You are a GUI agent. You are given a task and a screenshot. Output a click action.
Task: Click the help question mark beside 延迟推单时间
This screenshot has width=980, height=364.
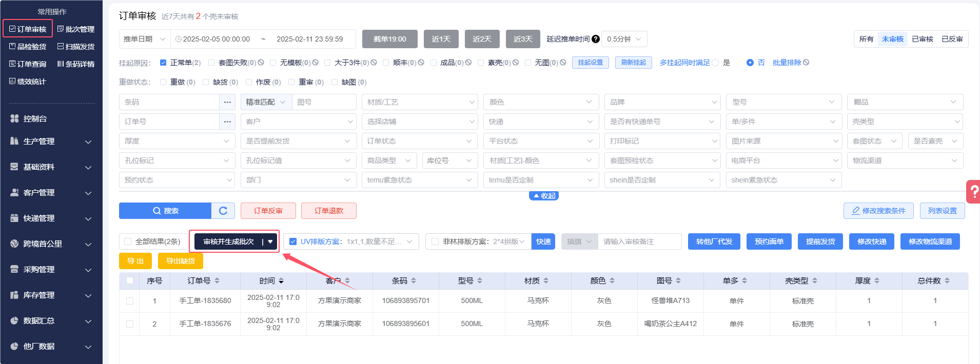point(595,39)
